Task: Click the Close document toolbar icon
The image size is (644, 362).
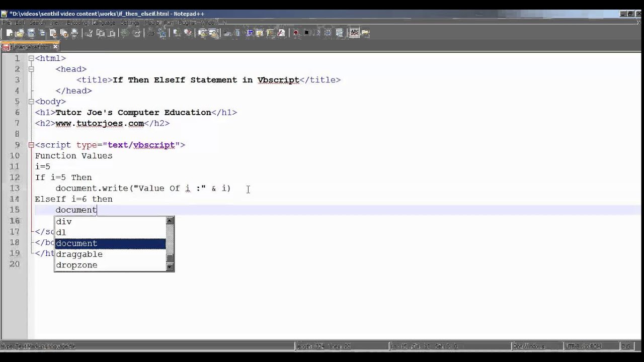Action: click(x=53, y=33)
